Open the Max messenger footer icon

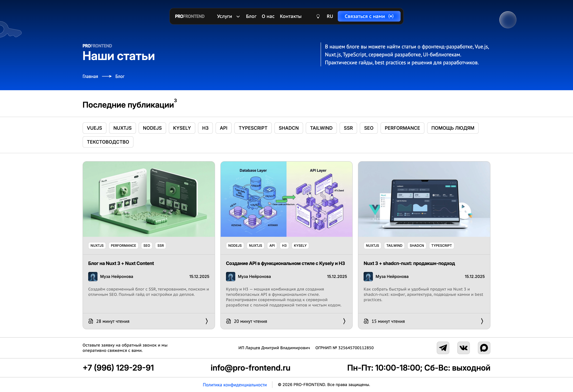point(484,348)
